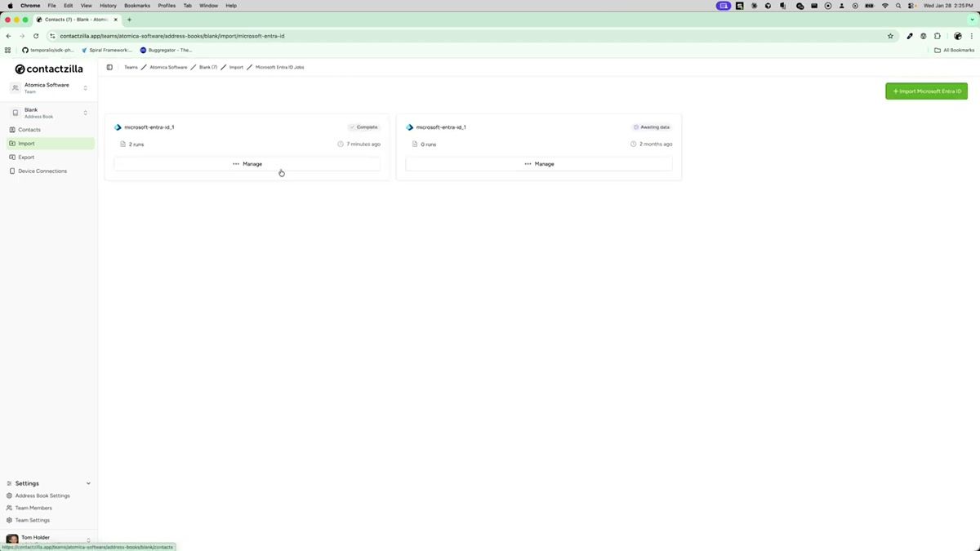Click the Import Microsoft Entra ID button
The width and height of the screenshot is (980, 551).
tap(927, 91)
